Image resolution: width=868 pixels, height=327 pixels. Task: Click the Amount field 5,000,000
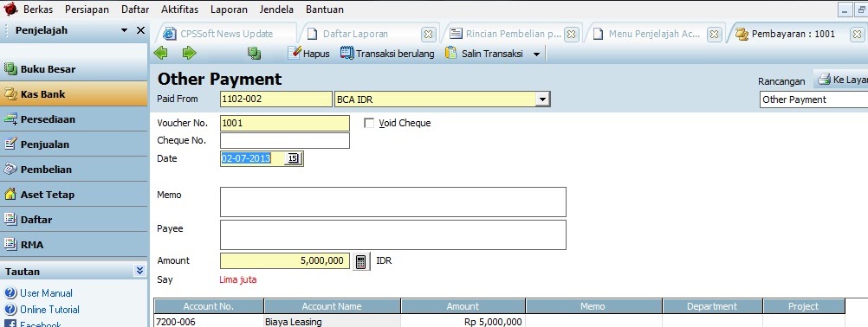(x=284, y=260)
